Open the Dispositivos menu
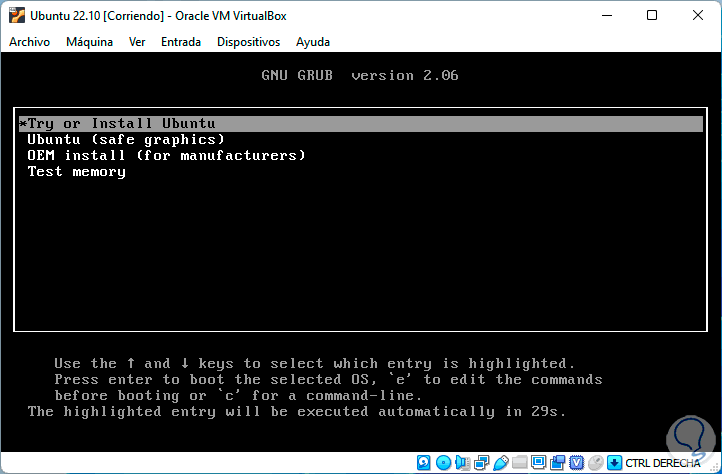The height and width of the screenshot is (474, 722). click(x=249, y=42)
